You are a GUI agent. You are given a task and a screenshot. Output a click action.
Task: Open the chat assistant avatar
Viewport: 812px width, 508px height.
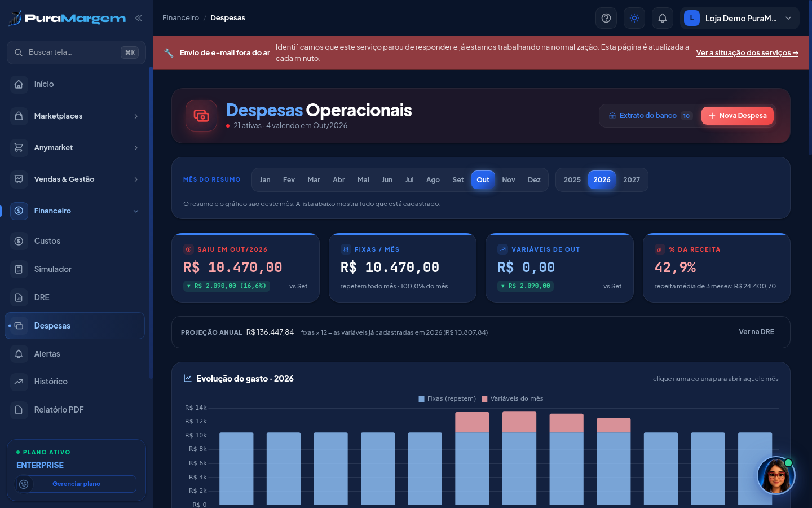point(776,475)
